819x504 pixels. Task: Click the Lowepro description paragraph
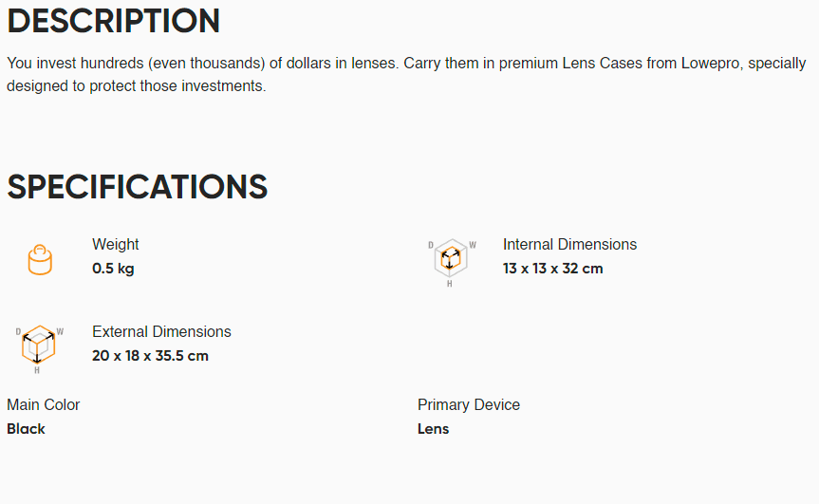click(406, 74)
